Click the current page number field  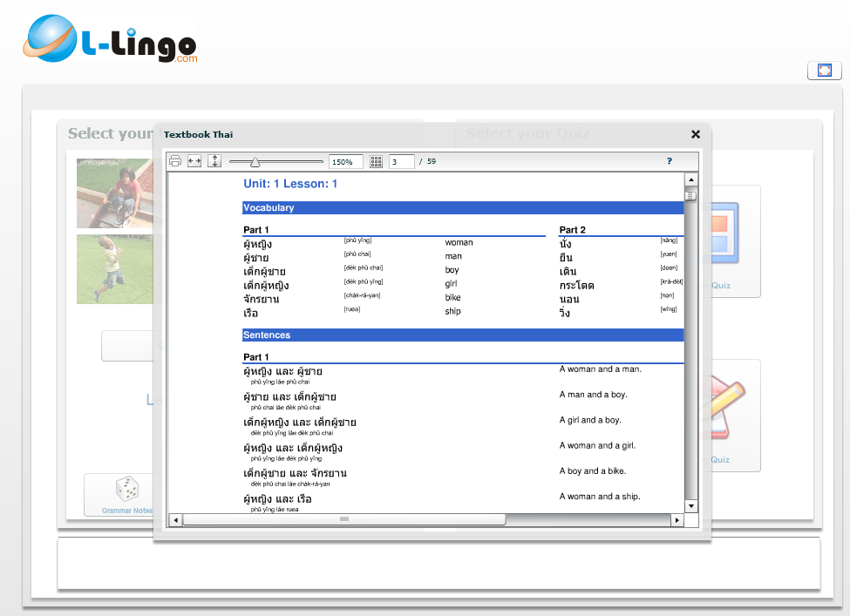click(401, 161)
